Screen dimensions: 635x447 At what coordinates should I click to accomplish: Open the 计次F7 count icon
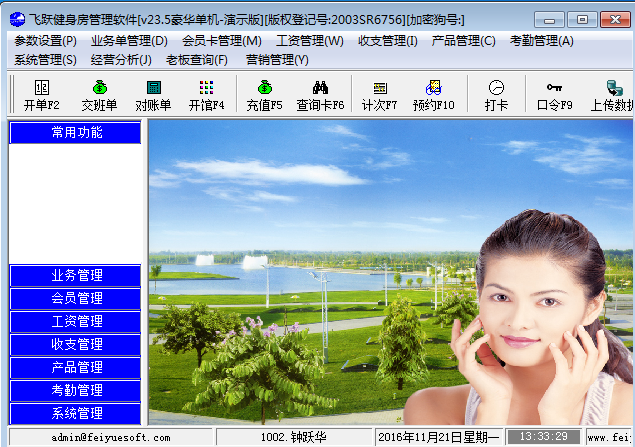379,96
